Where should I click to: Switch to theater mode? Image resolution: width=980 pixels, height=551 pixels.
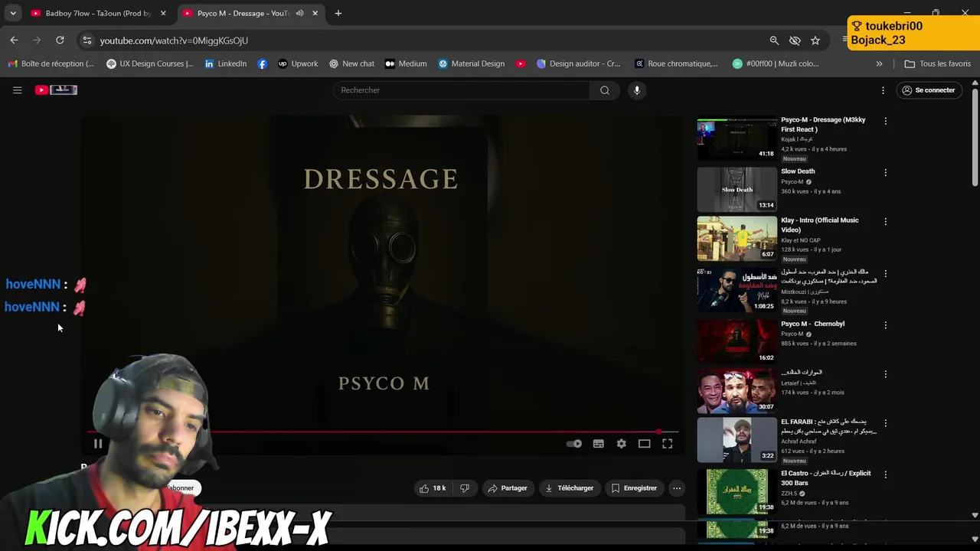(x=645, y=444)
